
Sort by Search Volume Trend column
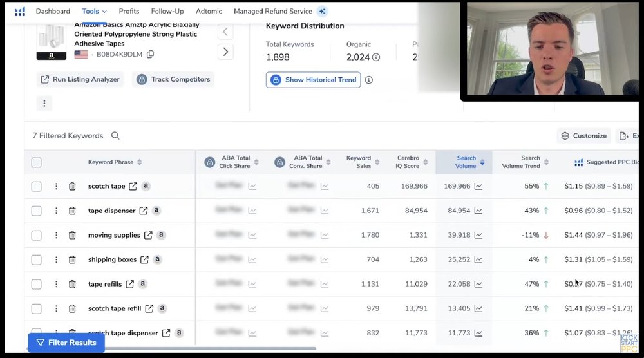(546, 162)
